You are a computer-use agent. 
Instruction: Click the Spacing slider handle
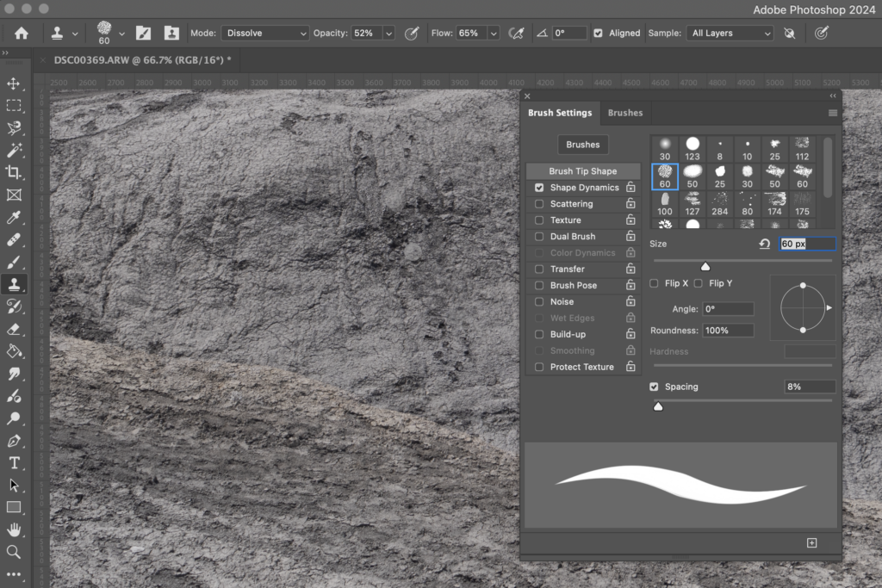coord(658,406)
